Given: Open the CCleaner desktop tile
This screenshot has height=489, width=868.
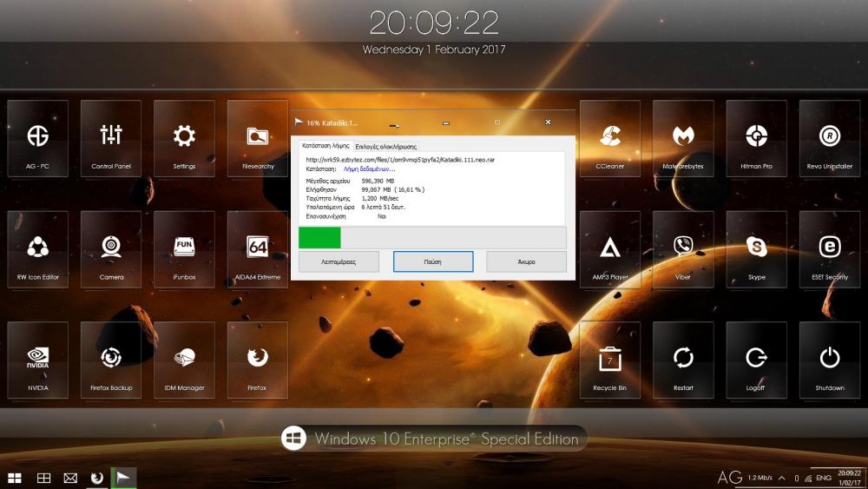Looking at the screenshot, I should click(609, 139).
